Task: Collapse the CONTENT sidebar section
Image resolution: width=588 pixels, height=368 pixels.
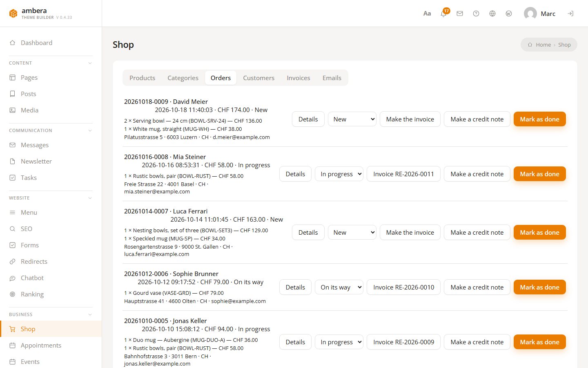Action: pos(90,63)
